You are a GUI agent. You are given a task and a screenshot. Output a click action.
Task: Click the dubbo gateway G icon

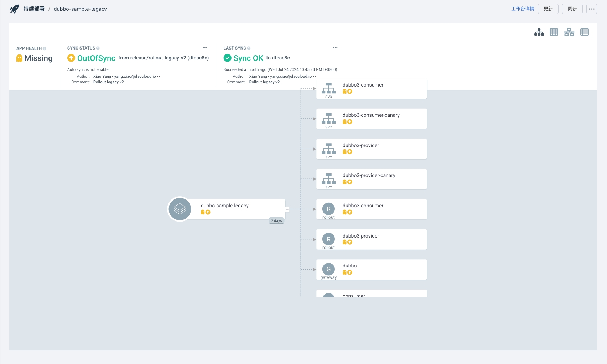pos(328,269)
